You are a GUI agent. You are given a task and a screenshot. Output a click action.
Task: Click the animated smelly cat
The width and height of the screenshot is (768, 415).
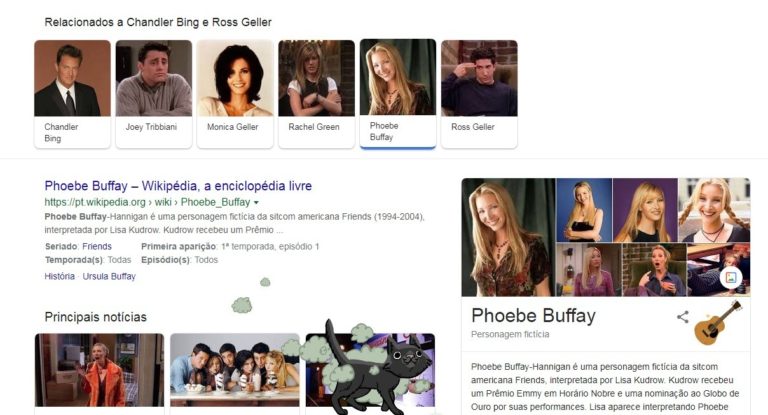pyautogui.click(x=377, y=367)
